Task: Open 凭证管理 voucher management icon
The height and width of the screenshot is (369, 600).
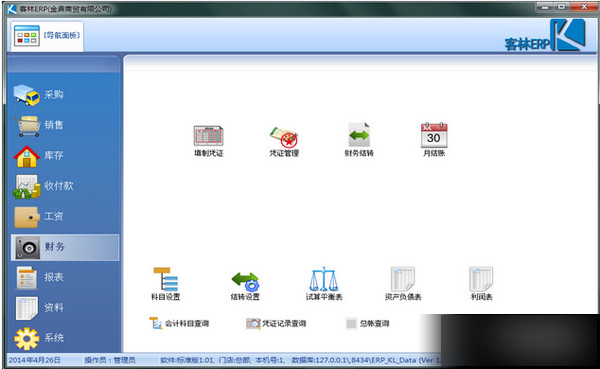Action: pyautogui.click(x=284, y=141)
